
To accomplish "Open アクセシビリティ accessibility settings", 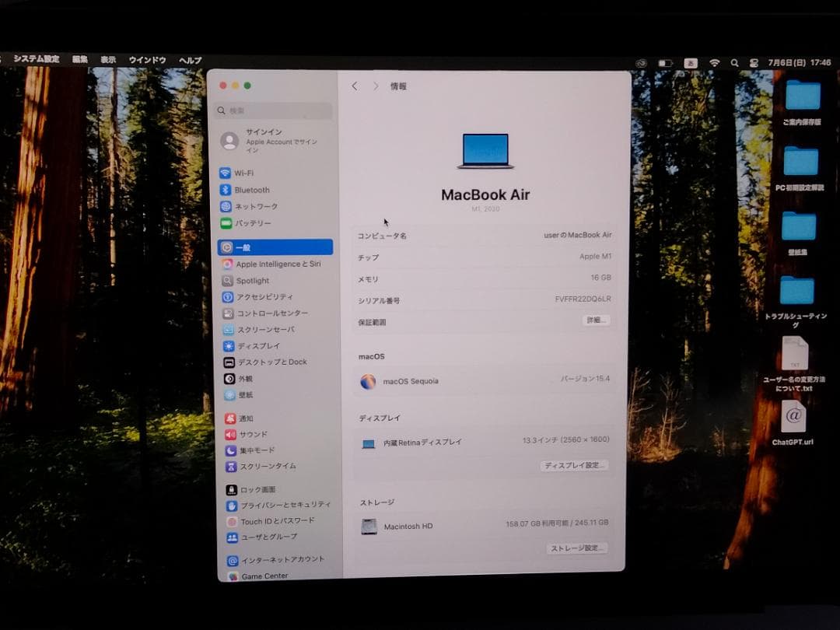I will [257, 297].
